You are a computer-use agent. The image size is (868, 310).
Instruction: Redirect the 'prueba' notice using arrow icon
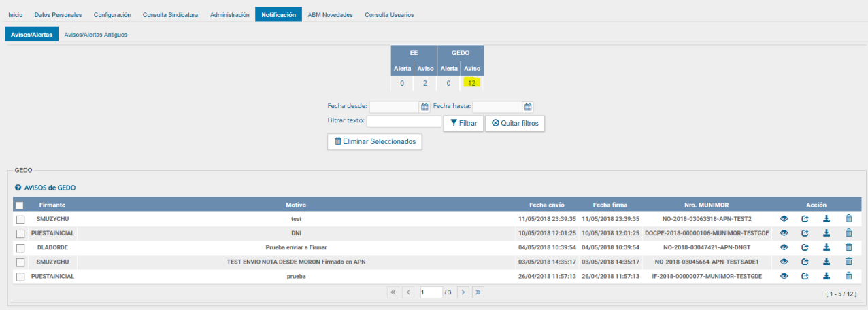pyautogui.click(x=805, y=276)
